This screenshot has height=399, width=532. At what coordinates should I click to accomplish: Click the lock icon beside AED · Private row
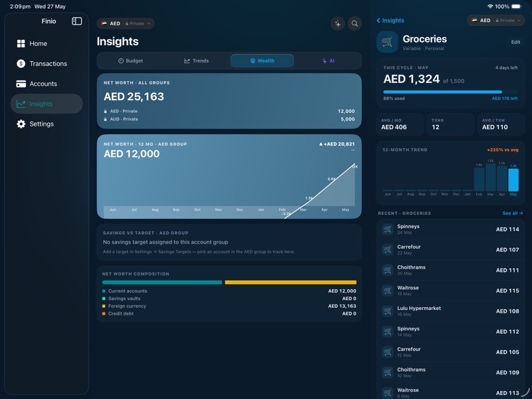pyautogui.click(x=106, y=111)
